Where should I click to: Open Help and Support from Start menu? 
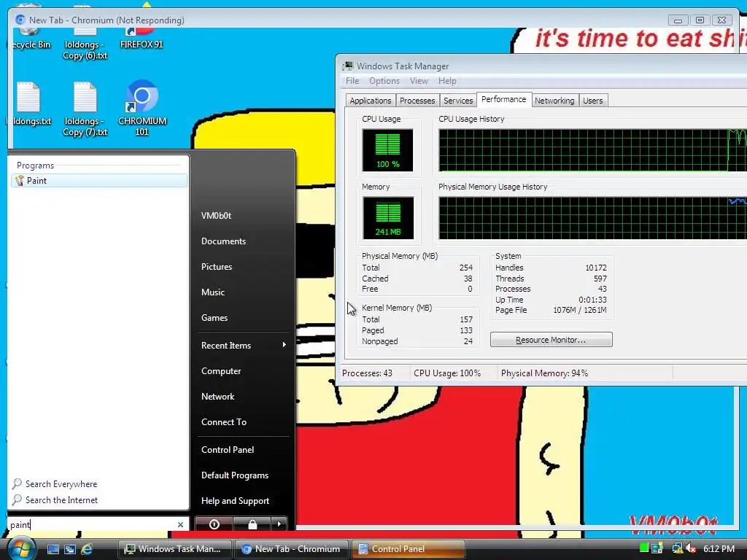pos(236,501)
